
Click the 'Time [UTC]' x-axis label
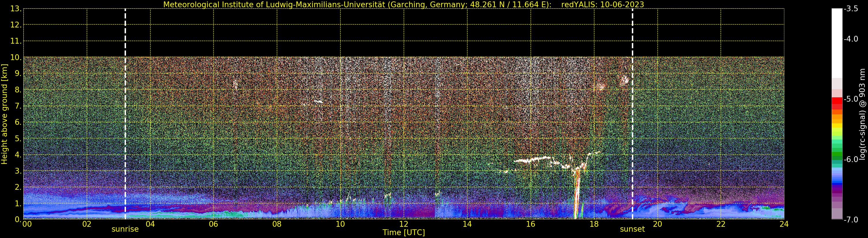pyautogui.click(x=404, y=233)
